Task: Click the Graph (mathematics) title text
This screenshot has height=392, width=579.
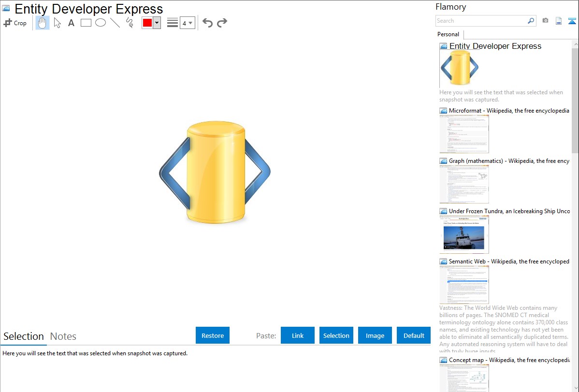Action: tap(509, 161)
